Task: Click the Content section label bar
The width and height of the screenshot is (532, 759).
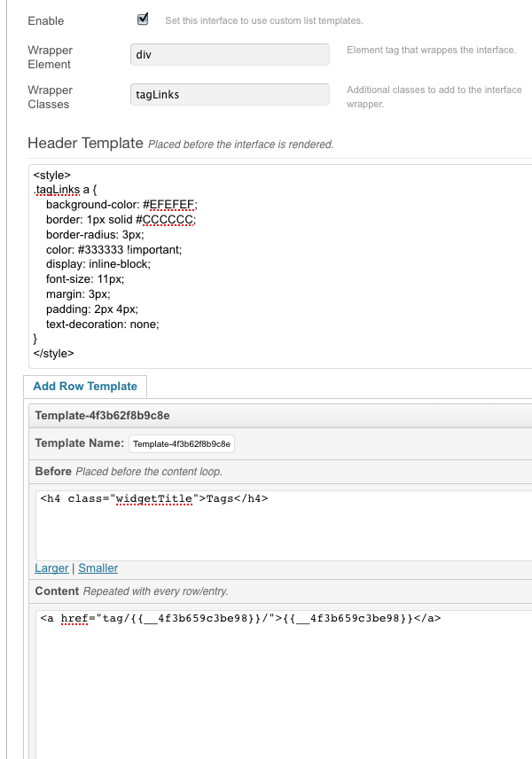Action: [x=281, y=591]
